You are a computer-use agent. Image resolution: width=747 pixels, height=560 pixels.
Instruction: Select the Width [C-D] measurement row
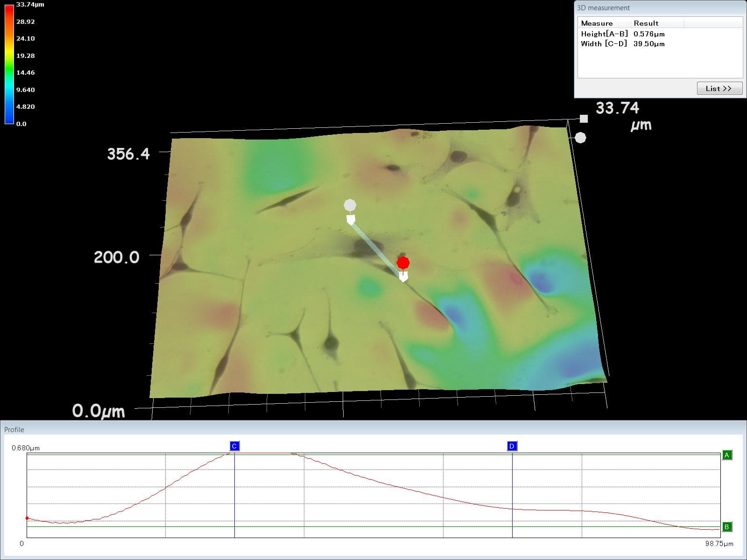coord(623,44)
